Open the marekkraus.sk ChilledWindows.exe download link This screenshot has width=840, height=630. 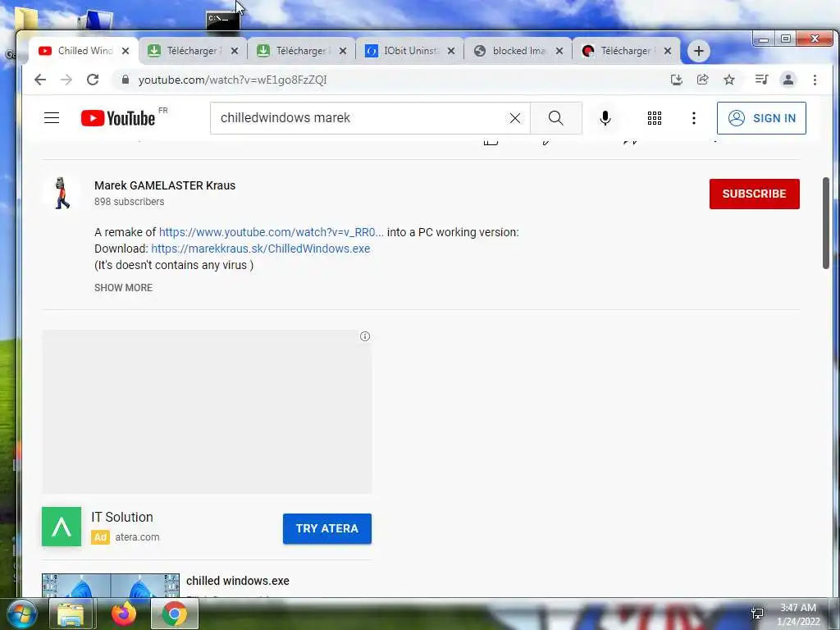point(260,249)
